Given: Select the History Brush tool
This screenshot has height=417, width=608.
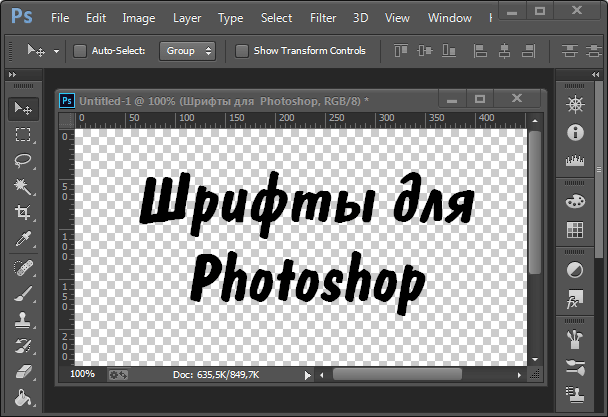Looking at the screenshot, I should [x=23, y=346].
